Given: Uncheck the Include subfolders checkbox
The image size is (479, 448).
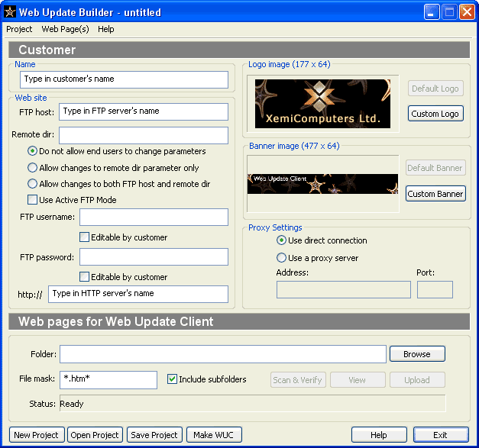Looking at the screenshot, I should [x=172, y=379].
